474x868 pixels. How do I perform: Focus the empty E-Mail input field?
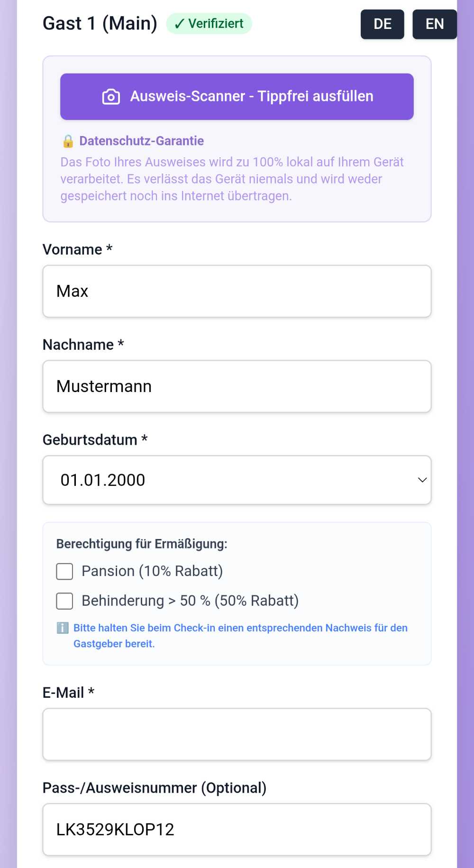point(237,734)
